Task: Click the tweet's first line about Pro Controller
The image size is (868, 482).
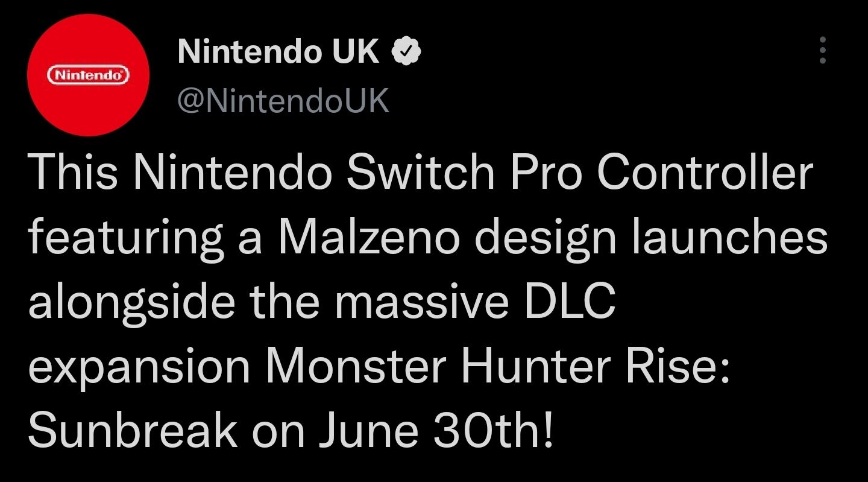Action: pos(420,172)
